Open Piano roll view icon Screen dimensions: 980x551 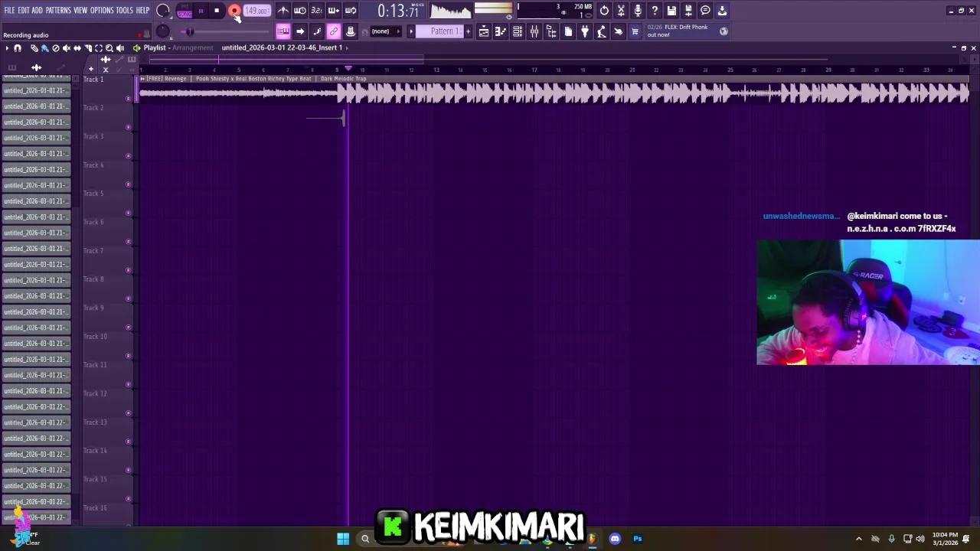[x=501, y=31]
